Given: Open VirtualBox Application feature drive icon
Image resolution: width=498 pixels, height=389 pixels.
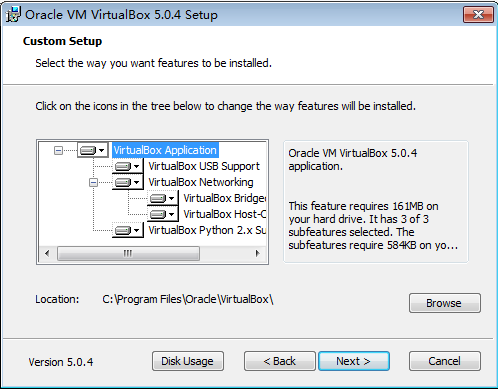Looking at the screenshot, I should (x=92, y=150).
